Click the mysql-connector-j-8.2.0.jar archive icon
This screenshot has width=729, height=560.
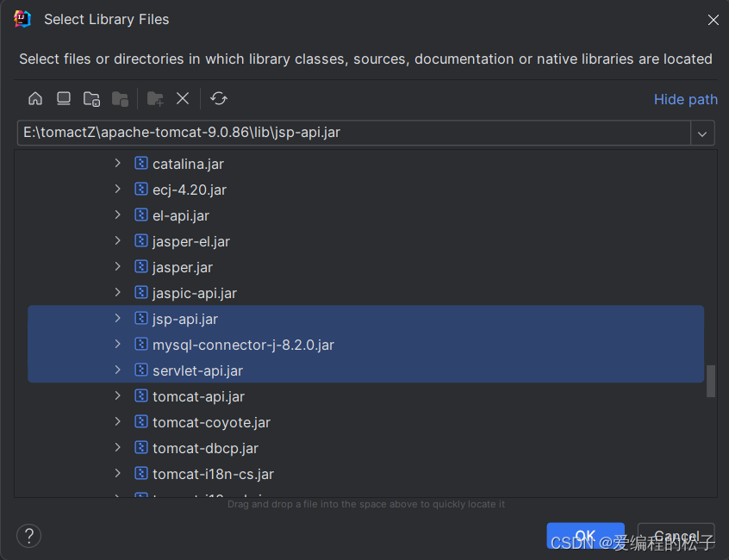coord(140,344)
